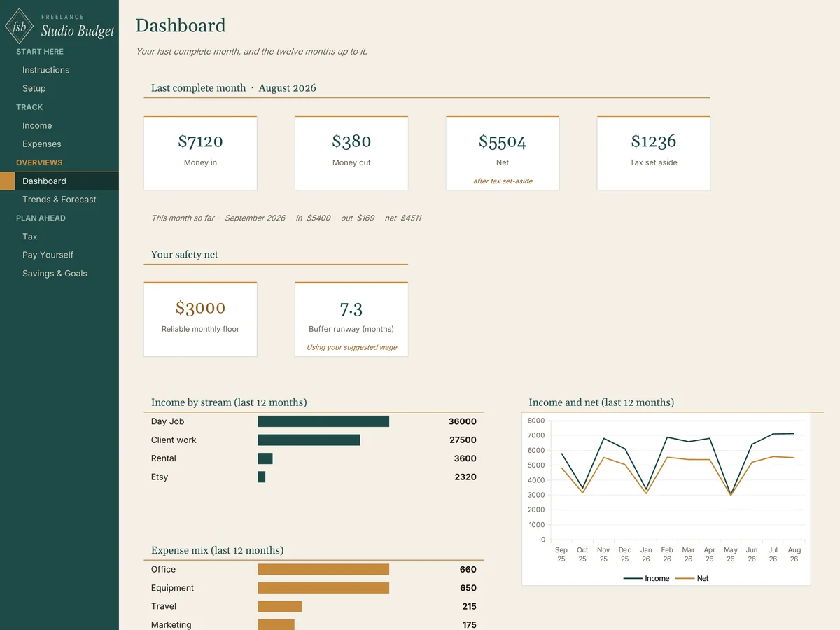Select the $7120 Money in card
The image size is (840, 630).
[200, 153]
